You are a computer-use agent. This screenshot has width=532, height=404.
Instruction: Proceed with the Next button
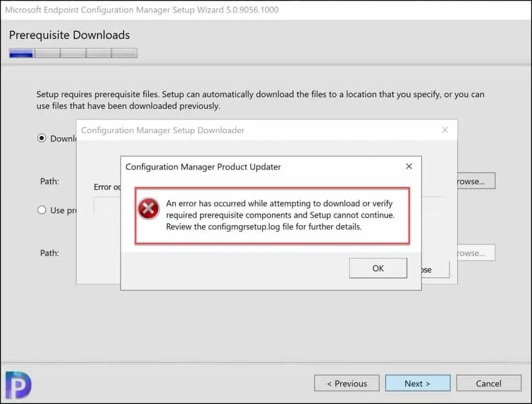418,383
